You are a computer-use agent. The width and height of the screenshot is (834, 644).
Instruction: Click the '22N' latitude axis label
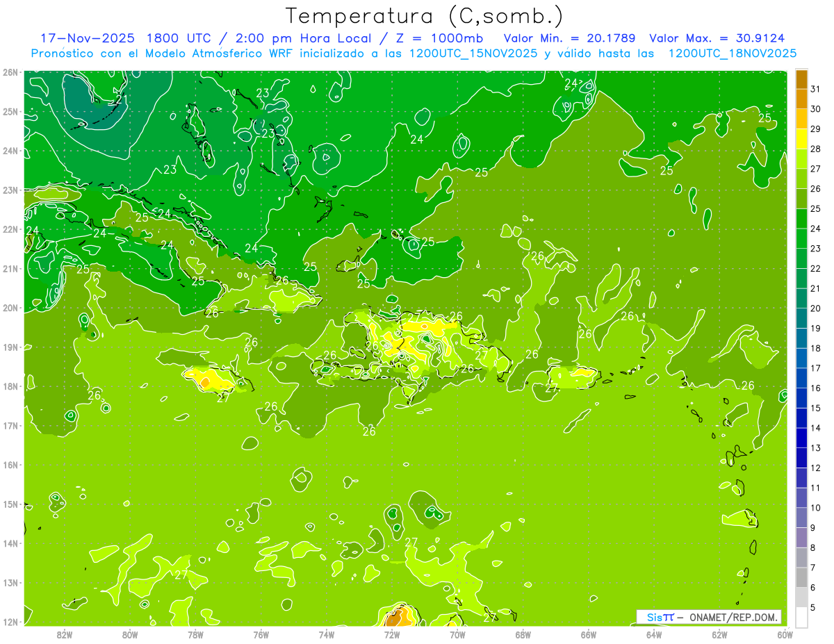[x=10, y=229]
